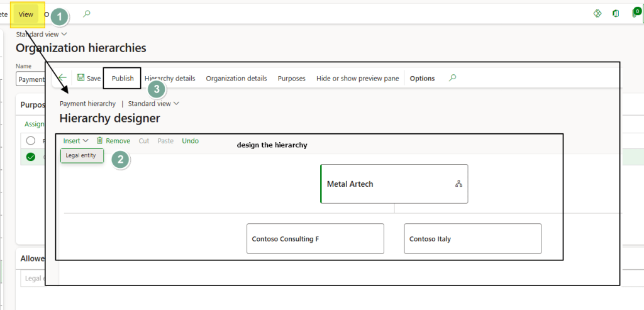Click the hierarchy icon on Metal Artech node

pos(458,184)
